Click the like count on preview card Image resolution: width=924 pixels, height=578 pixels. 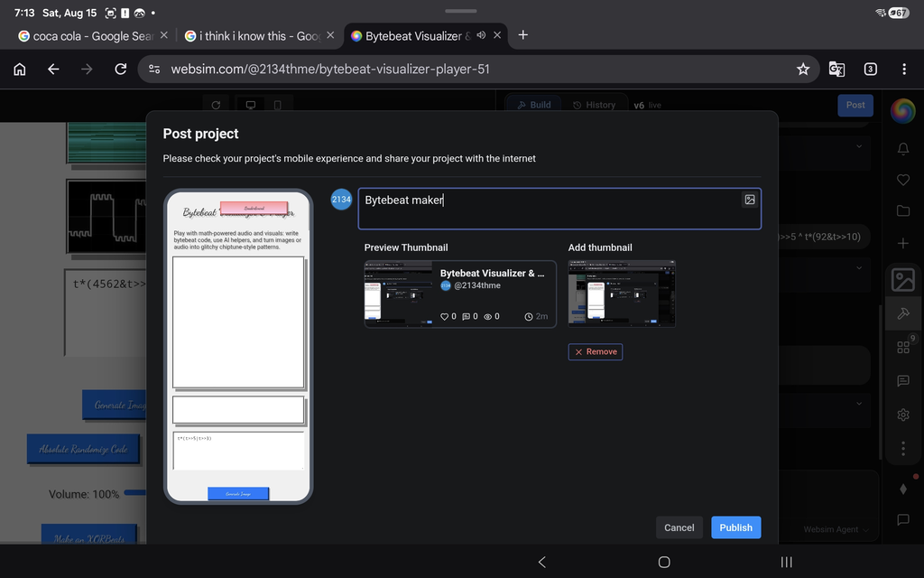coord(448,317)
